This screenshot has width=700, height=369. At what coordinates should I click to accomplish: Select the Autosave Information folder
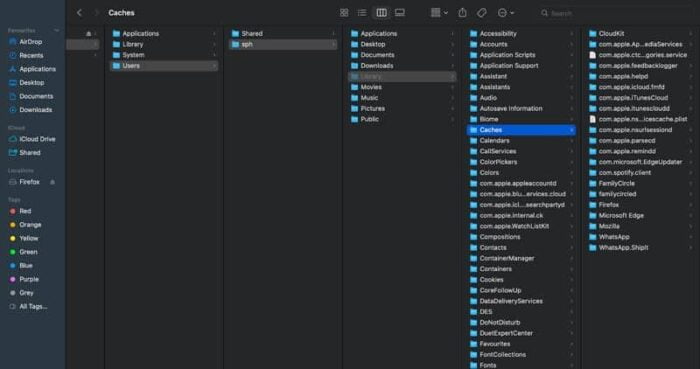pyautogui.click(x=521, y=108)
